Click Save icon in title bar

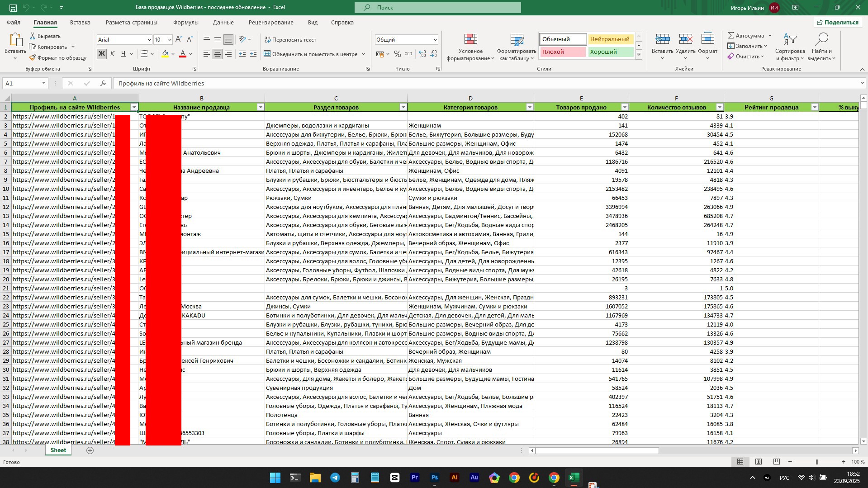tap(13, 8)
